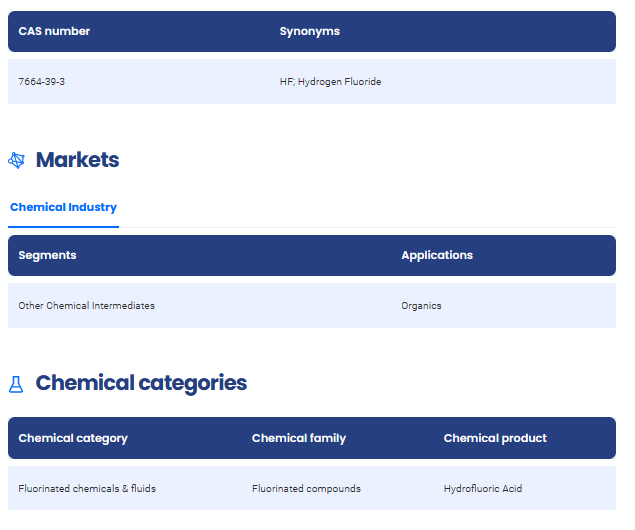Open the Hydrofluoric Acid product
Screen dimensions: 635x530
[483, 489]
